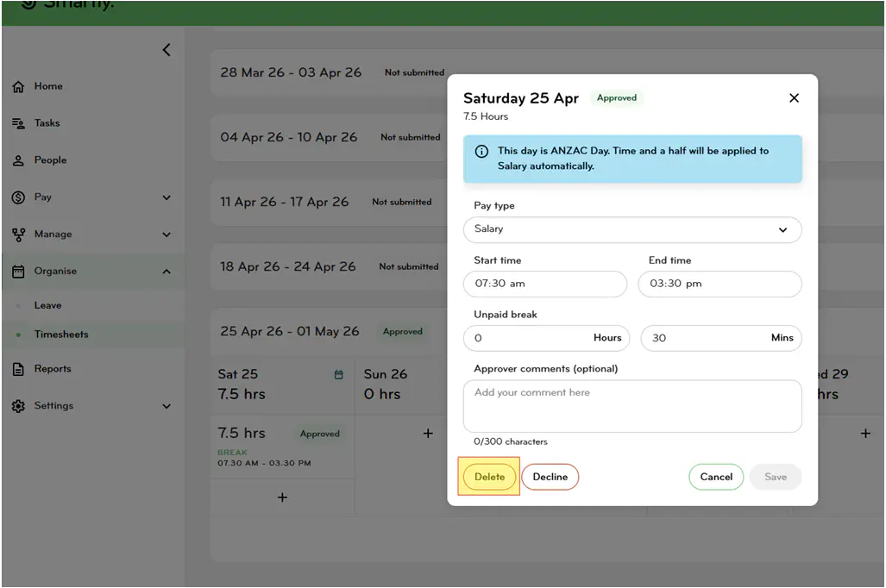The width and height of the screenshot is (886, 588).
Task: Collapse the sidebar with the back chevron
Action: pos(167,50)
